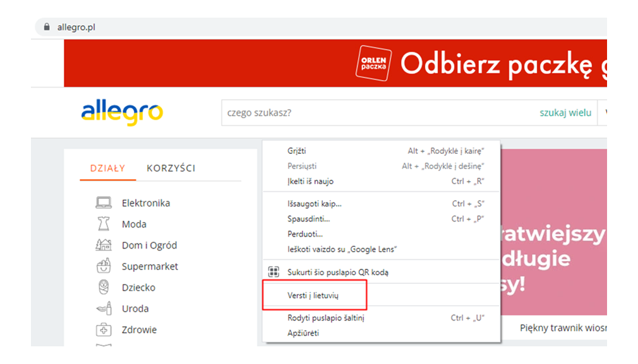Click "Įkelti iš naujo" in context menu

[310, 182]
